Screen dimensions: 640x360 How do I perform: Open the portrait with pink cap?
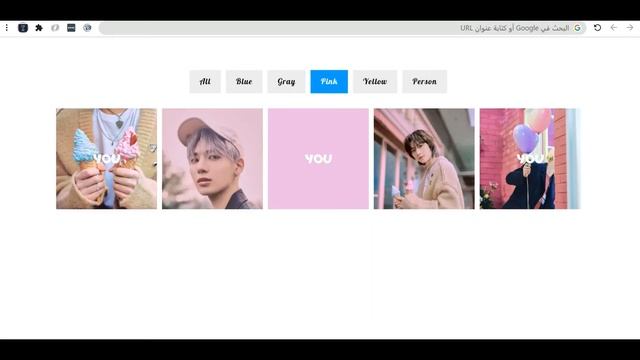pos(212,159)
